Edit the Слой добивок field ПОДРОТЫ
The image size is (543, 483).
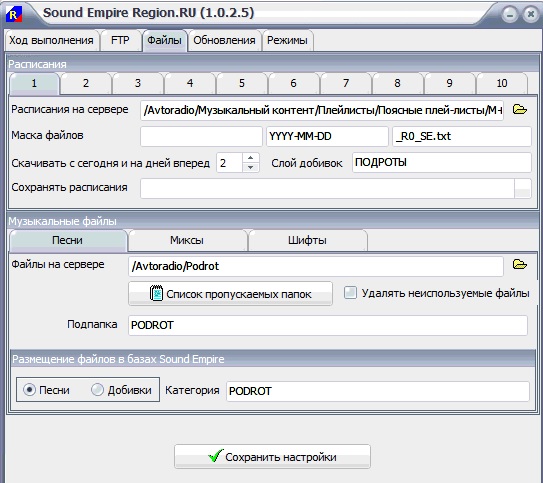(442, 162)
